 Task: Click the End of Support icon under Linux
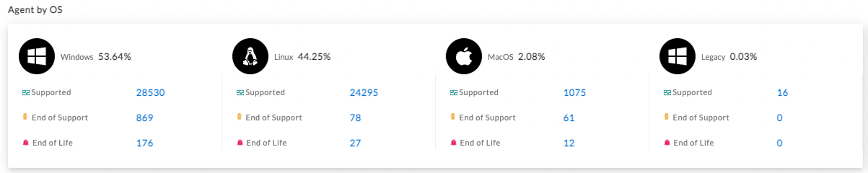[239, 117]
